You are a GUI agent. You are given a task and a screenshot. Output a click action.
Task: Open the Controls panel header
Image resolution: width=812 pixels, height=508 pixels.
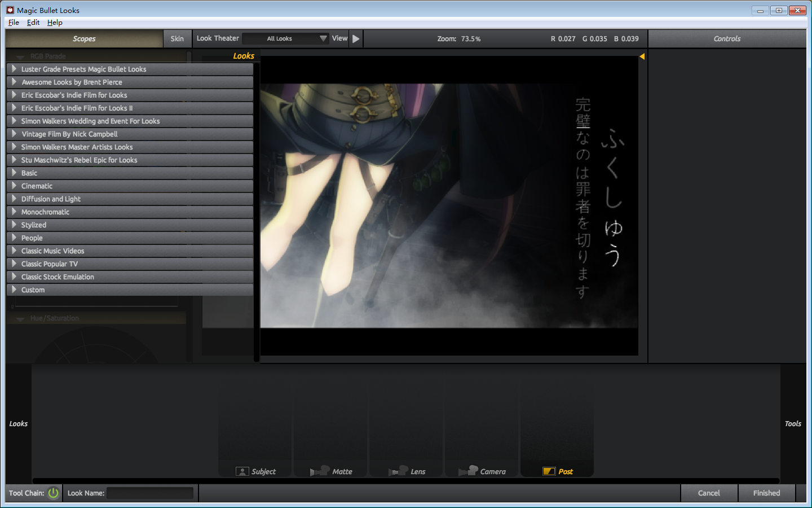click(x=727, y=38)
